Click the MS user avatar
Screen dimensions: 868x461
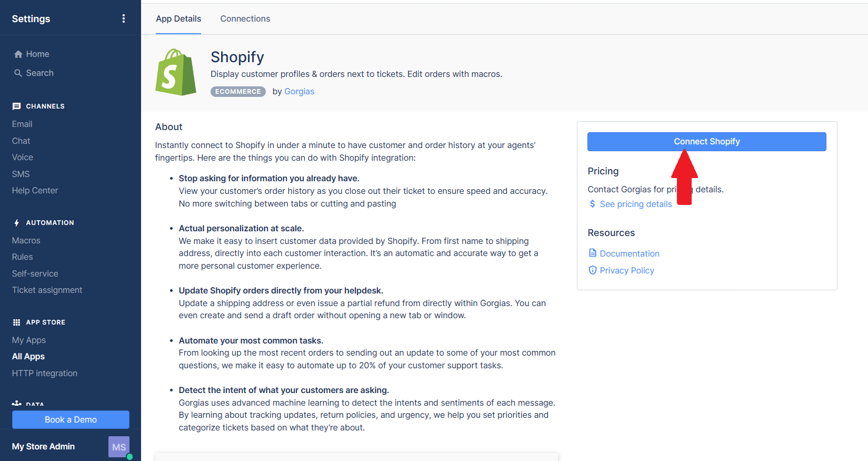point(119,447)
